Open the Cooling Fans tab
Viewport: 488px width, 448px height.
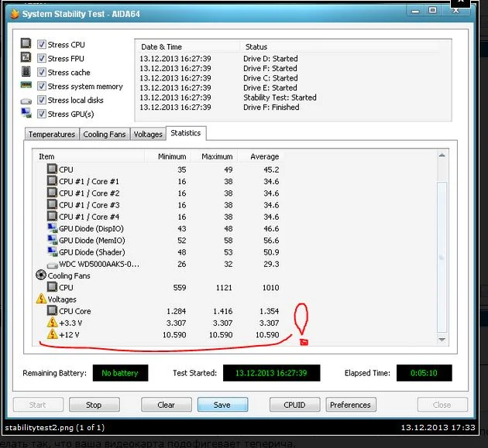tap(105, 135)
